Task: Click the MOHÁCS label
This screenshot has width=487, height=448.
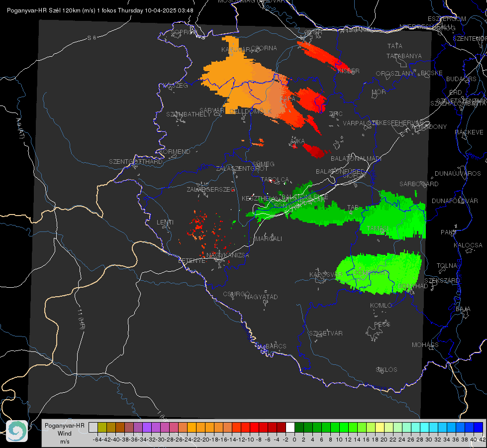Action: tap(425, 345)
